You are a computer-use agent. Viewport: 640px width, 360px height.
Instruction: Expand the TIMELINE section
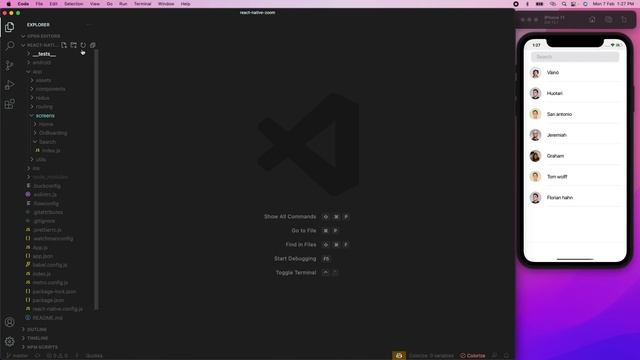point(38,338)
